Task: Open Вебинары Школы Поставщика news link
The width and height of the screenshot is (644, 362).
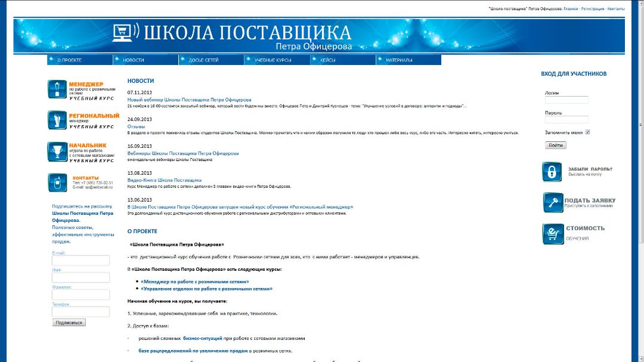Action: point(183,153)
